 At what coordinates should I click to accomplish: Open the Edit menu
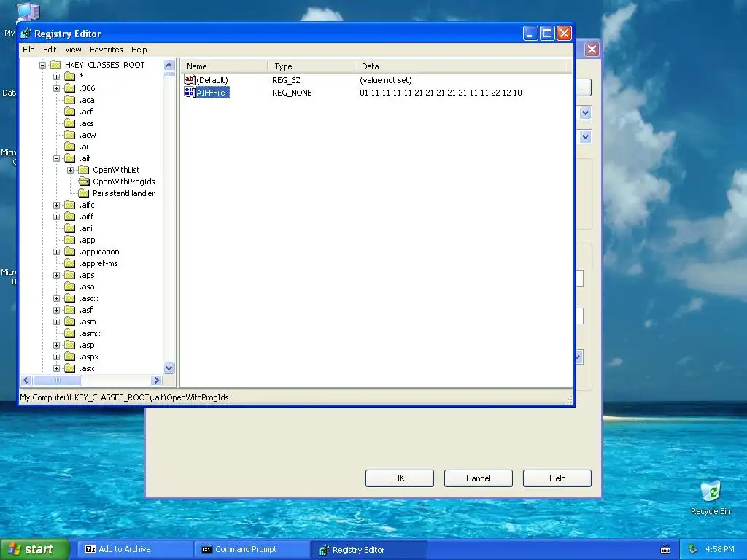tap(50, 50)
